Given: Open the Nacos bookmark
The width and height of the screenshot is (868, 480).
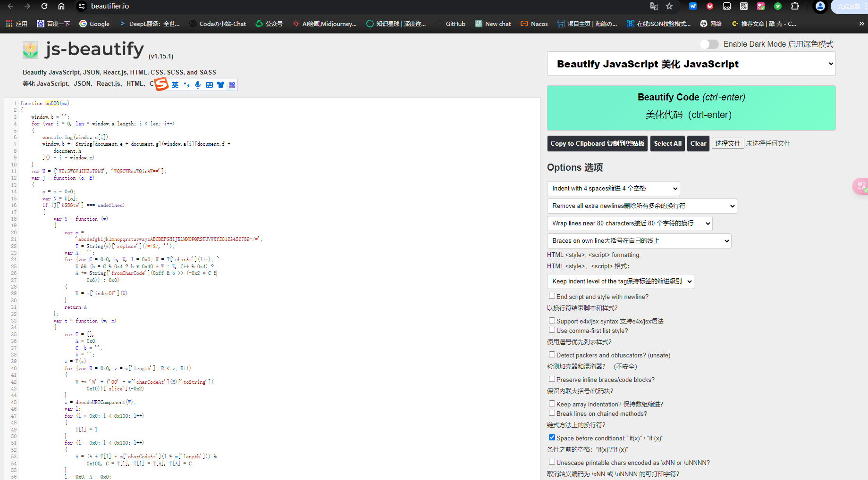Looking at the screenshot, I should [534, 24].
